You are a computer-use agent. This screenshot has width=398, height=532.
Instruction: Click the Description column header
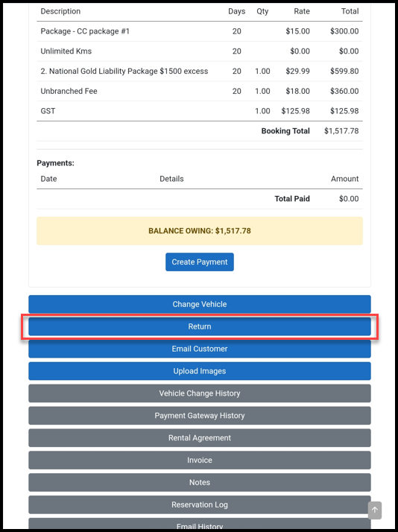pyautogui.click(x=60, y=11)
